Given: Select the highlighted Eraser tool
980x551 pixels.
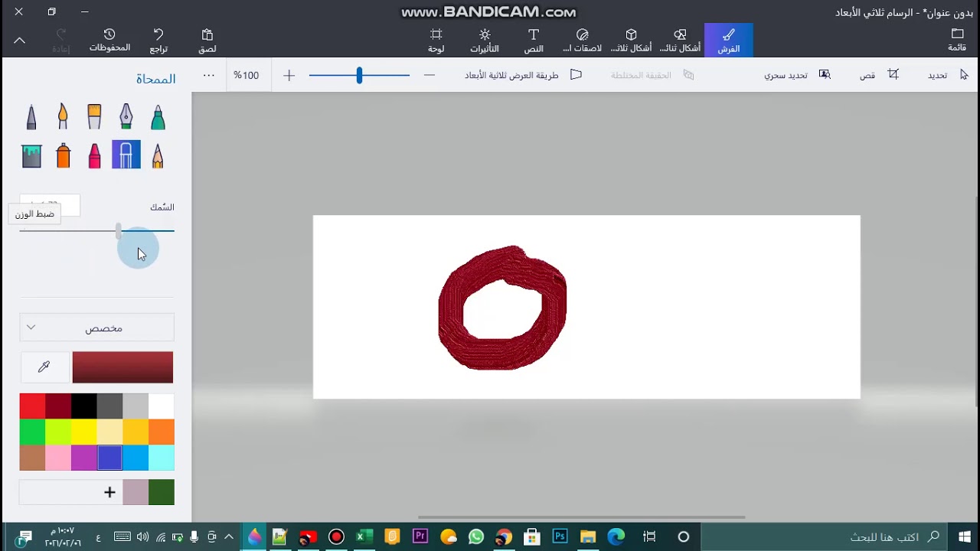Looking at the screenshot, I should click(126, 155).
